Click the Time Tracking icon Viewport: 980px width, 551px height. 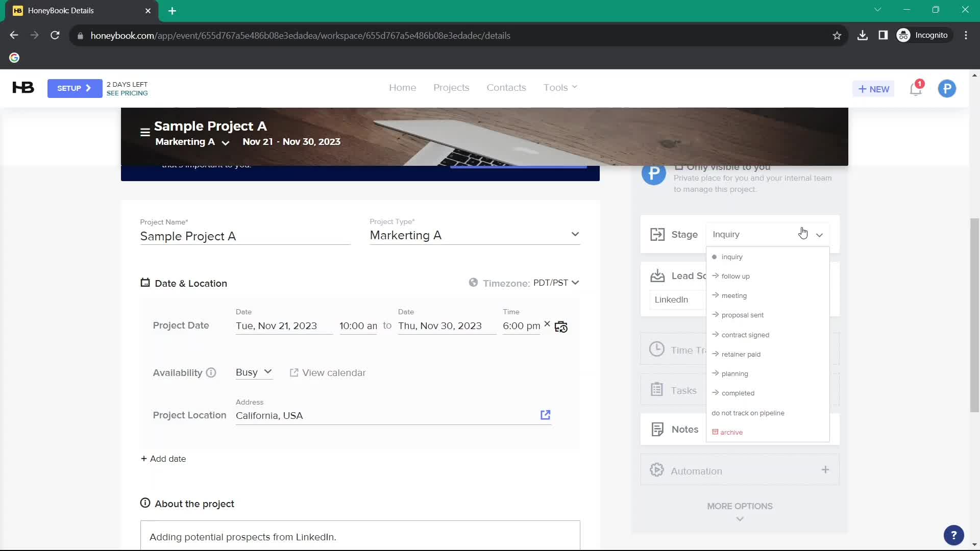[657, 349]
